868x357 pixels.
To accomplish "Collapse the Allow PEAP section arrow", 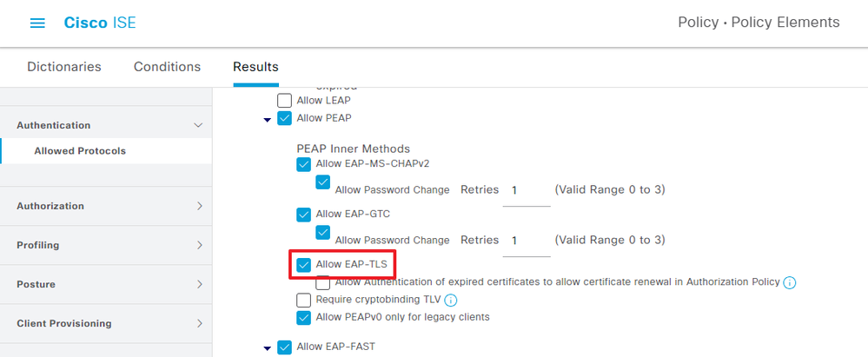I will pos(268,120).
